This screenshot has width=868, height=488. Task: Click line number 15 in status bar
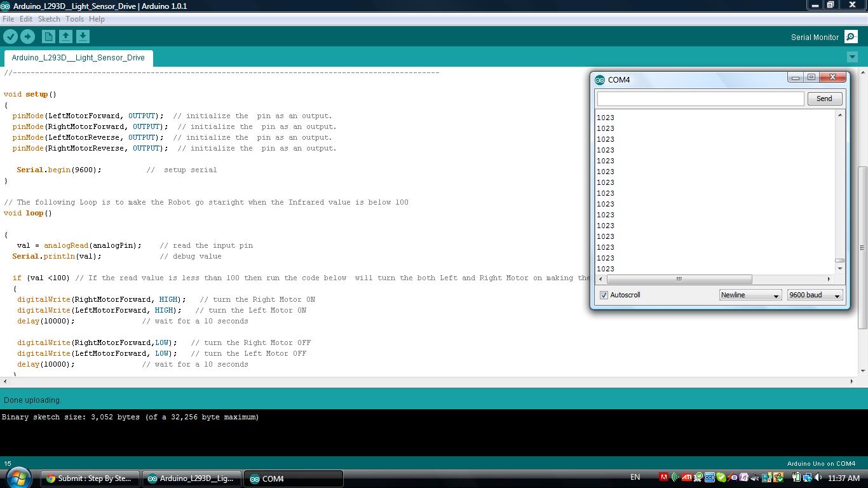tap(8, 464)
